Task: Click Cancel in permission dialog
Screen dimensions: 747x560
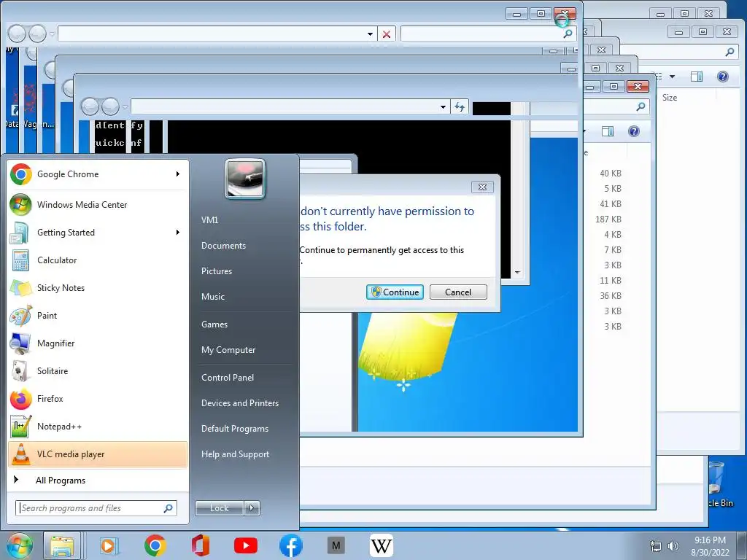Action: pyautogui.click(x=458, y=292)
